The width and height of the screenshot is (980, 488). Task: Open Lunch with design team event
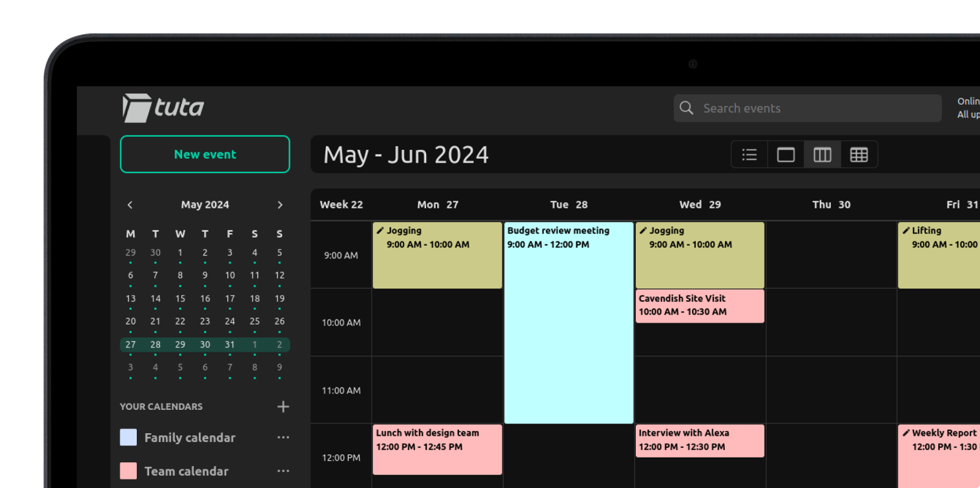coord(437,449)
